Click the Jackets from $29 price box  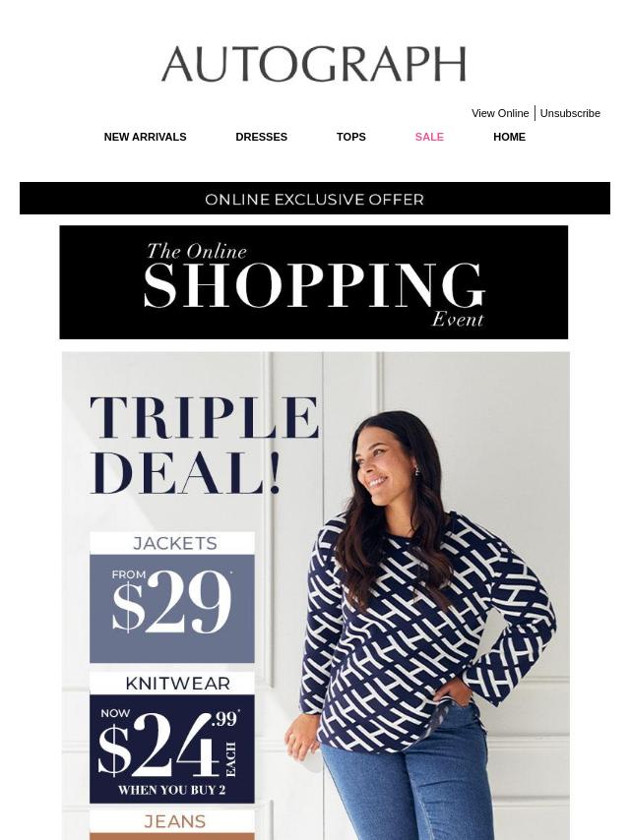(172, 609)
